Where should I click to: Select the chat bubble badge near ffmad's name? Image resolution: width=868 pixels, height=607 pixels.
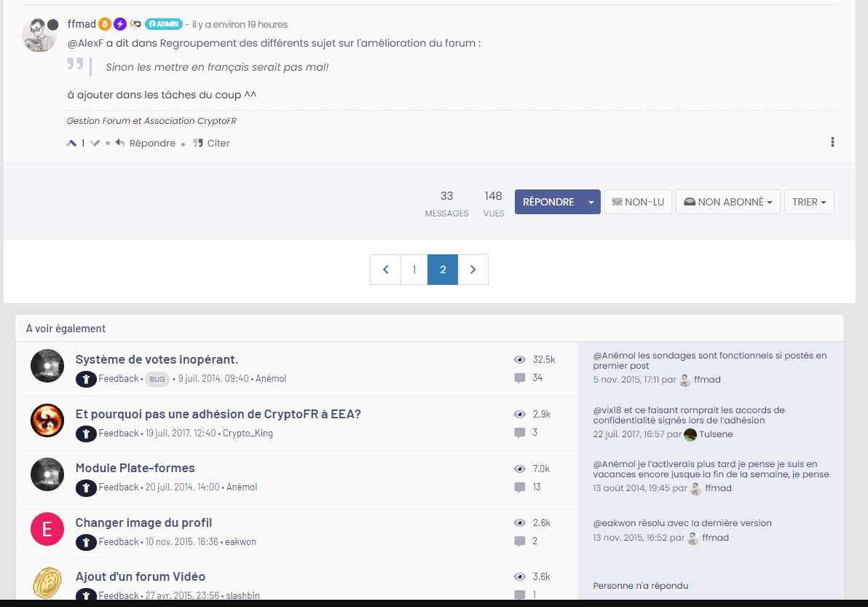(x=135, y=23)
